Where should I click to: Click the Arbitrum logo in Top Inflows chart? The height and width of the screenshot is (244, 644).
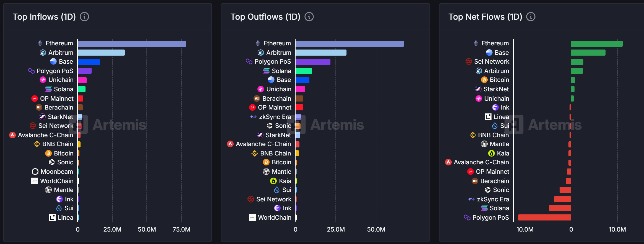tap(43, 53)
